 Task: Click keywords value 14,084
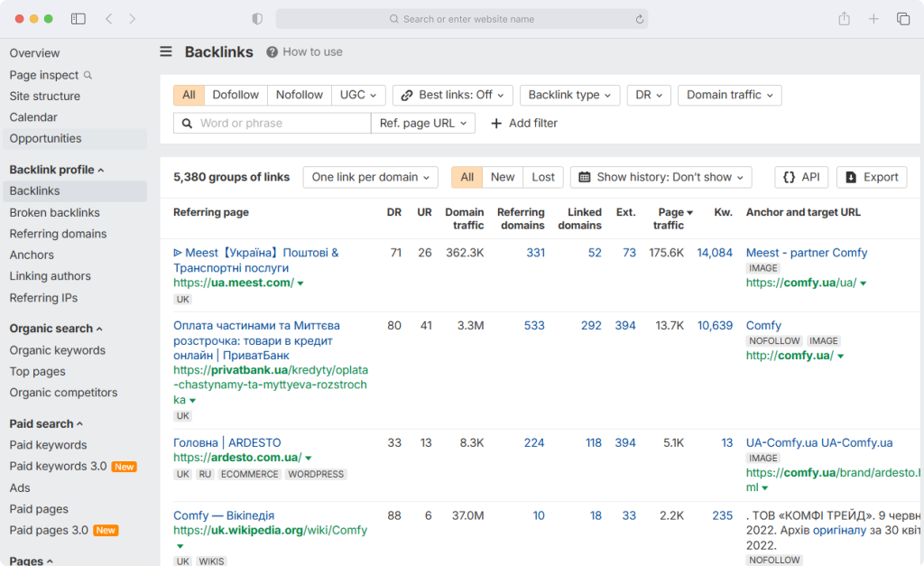(x=715, y=253)
